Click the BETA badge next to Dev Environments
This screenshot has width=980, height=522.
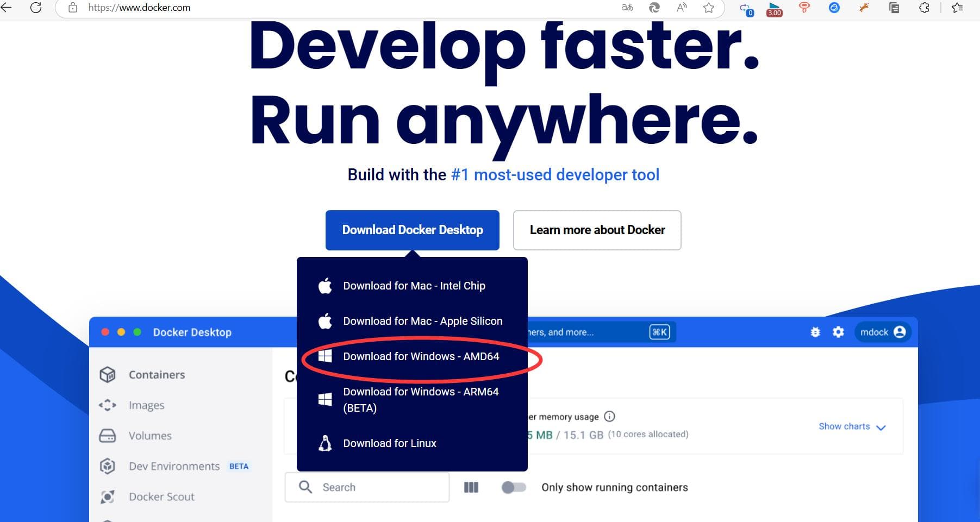pos(239,466)
